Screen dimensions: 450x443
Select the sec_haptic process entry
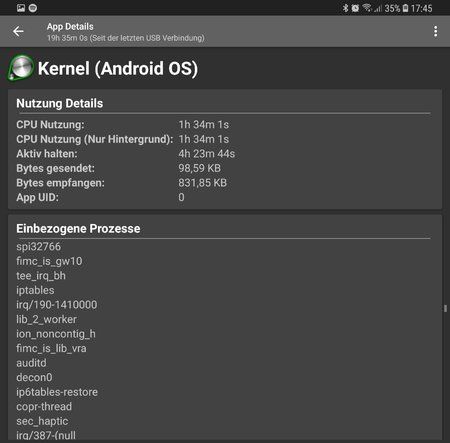tap(42, 421)
